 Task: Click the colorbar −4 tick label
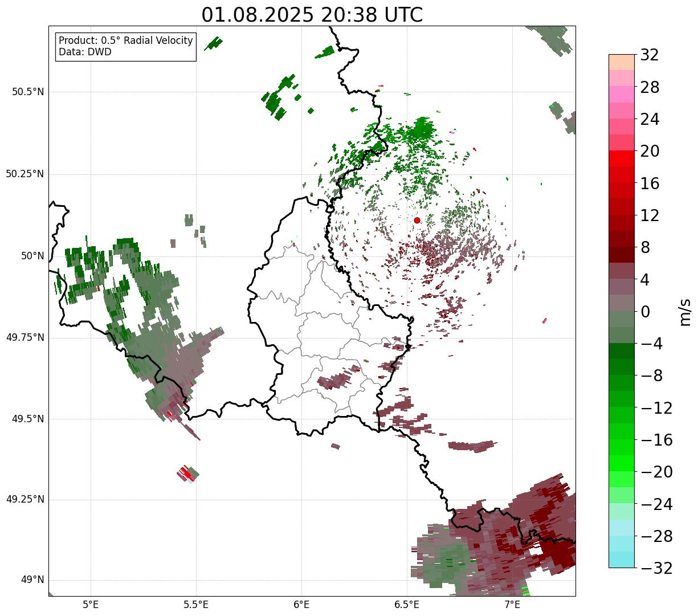(652, 344)
